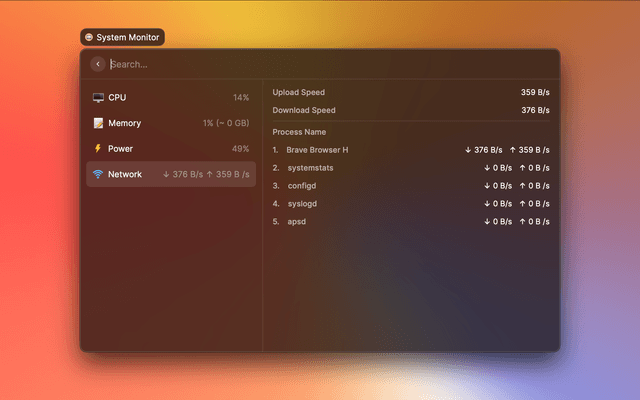Click the Memory 1% (~ 0 GB) value
This screenshot has width=640, height=400.
(226, 123)
